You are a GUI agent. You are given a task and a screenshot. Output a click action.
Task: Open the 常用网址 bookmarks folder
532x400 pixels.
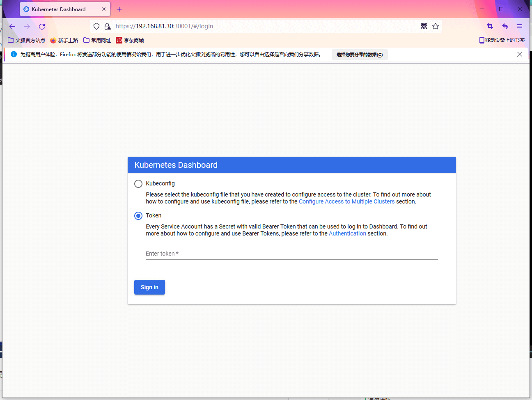coord(97,40)
